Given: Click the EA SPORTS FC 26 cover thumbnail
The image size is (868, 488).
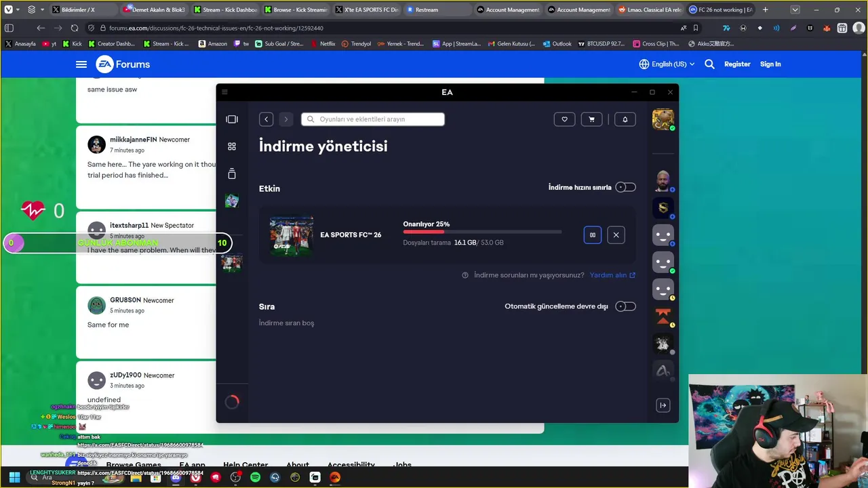Looking at the screenshot, I should pos(292,235).
